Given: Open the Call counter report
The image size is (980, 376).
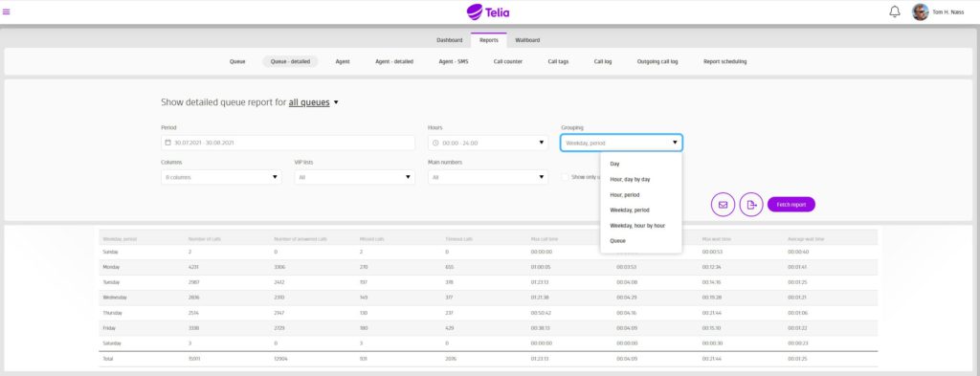Looking at the screenshot, I should tap(507, 62).
